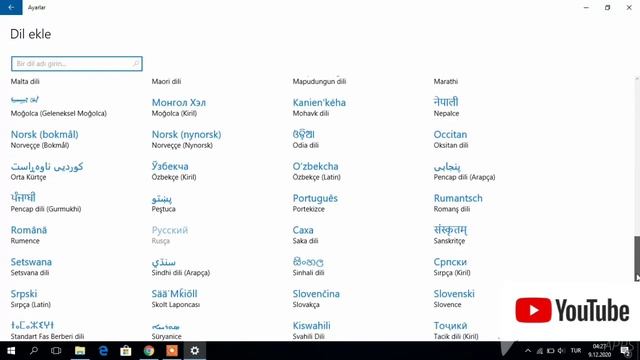Choose Orta Kürtçe language
The height and width of the screenshot is (360, 640).
(47, 171)
